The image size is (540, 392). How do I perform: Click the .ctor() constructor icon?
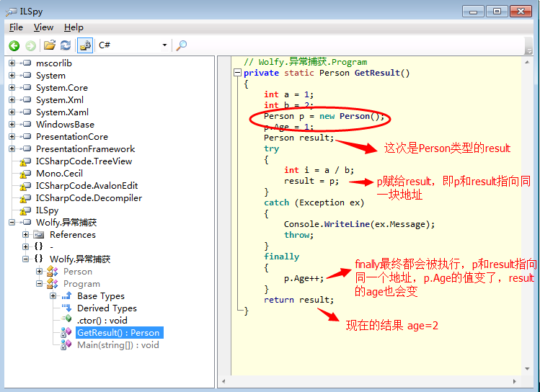click(66, 320)
